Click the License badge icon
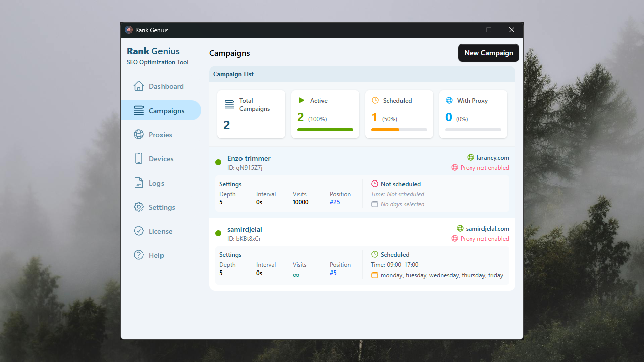 (139, 231)
